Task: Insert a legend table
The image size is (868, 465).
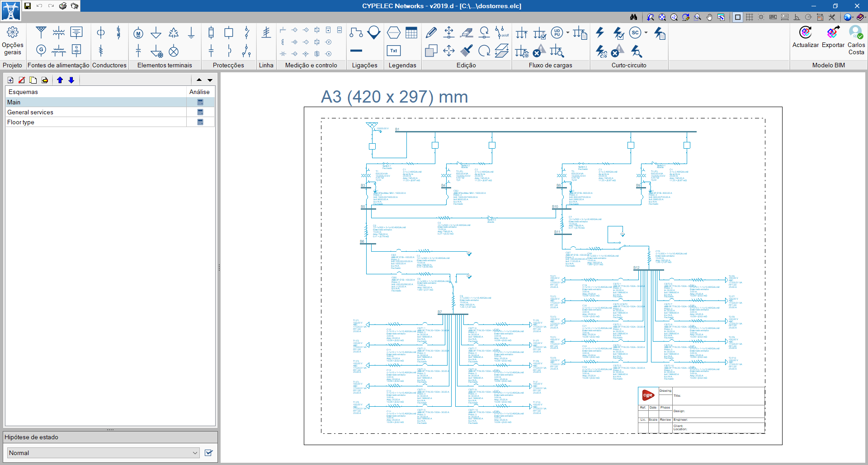Action: point(411,33)
